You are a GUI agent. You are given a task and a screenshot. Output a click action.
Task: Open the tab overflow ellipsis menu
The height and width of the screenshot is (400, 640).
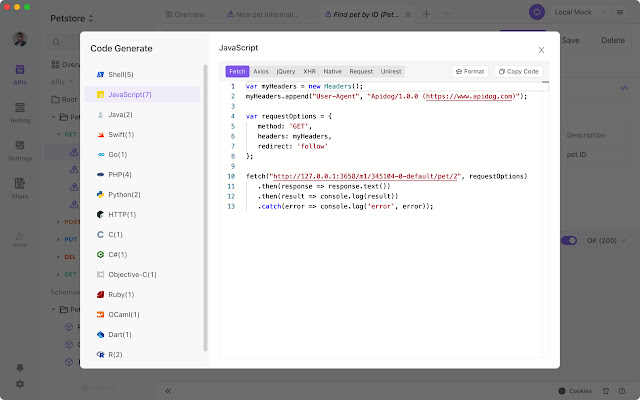pos(447,14)
